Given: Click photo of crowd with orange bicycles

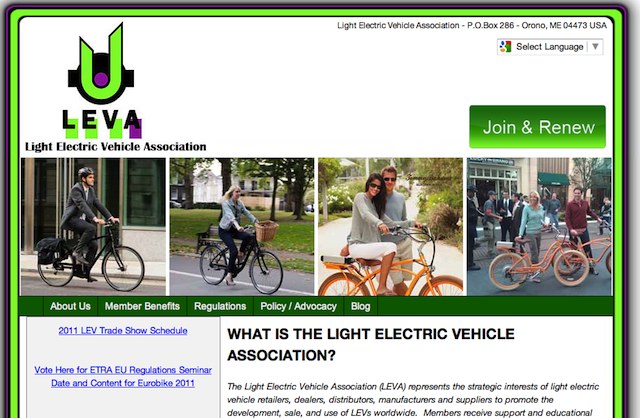Looking at the screenshot, I should pos(540,227).
